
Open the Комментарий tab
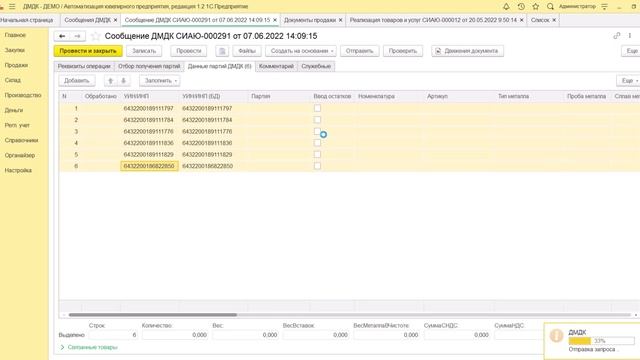tap(276, 66)
